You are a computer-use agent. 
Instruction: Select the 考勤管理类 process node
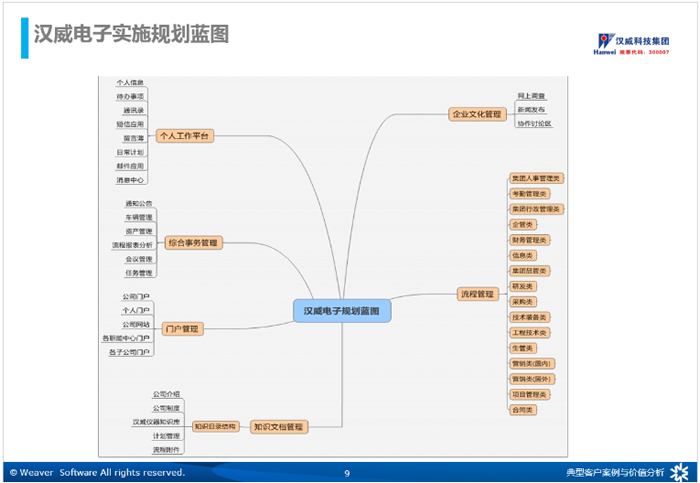pos(529,194)
